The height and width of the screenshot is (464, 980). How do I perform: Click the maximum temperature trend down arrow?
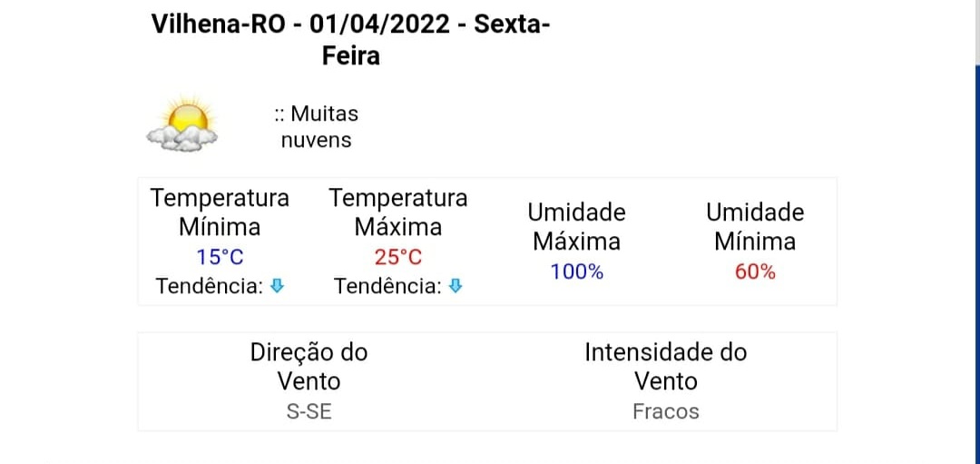pyautogui.click(x=456, y=286)
